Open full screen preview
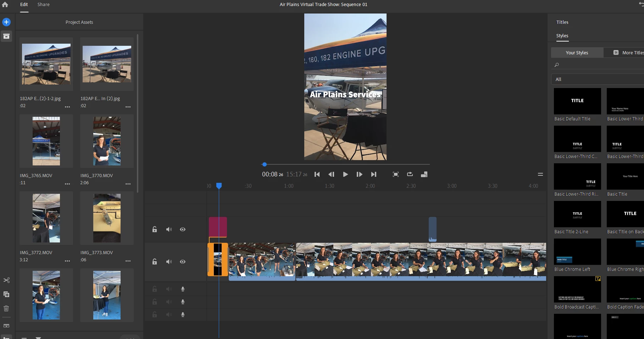The image size is (644, 339). [x=396, y=174]
